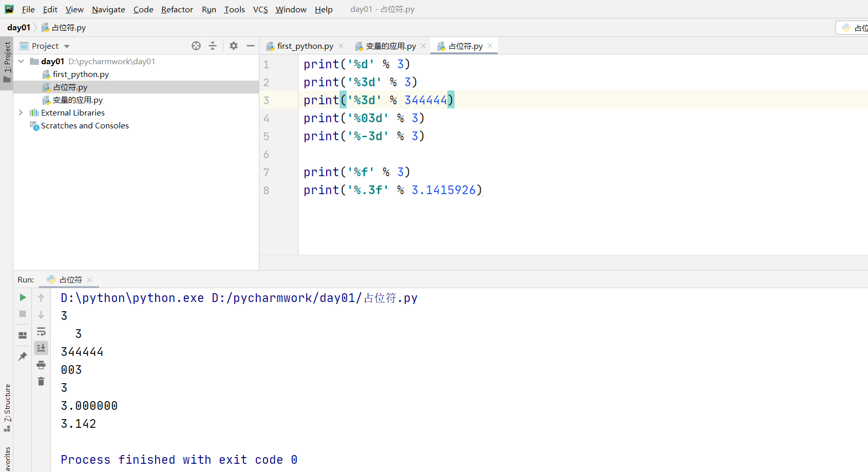Screen dimensions: 868x472
Task: Hide the Project tool window
Action: coord(251,46)
